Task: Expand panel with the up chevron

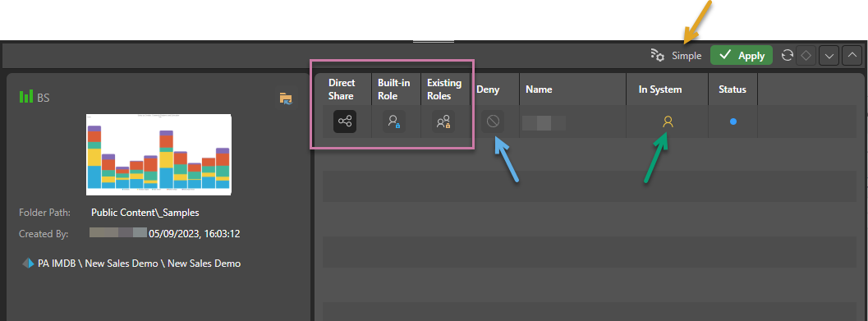Action: point(852,55)
